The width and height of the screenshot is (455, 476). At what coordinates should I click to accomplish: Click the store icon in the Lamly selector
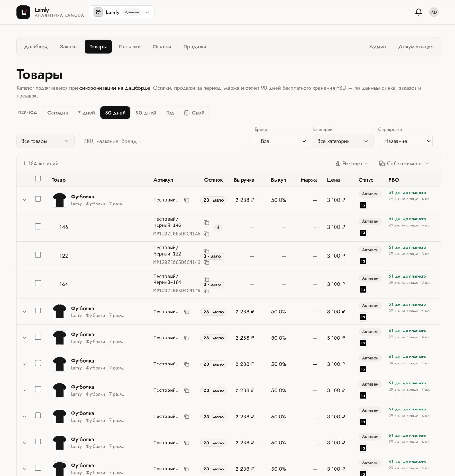coord(98,12)
